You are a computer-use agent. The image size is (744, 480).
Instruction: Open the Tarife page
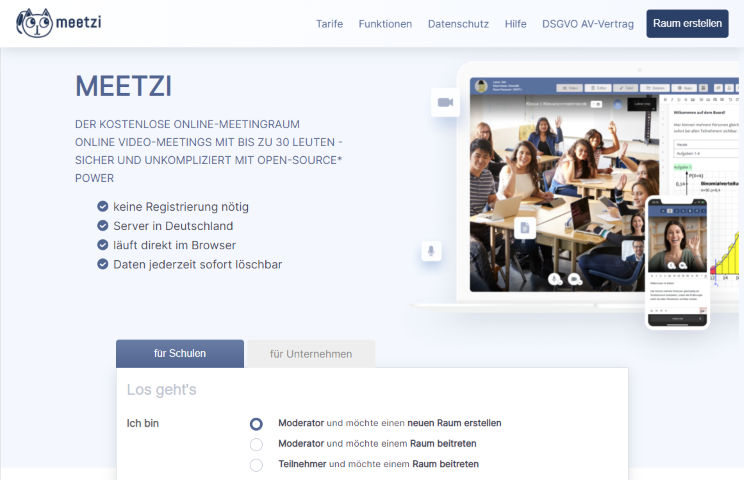[329, 24]
